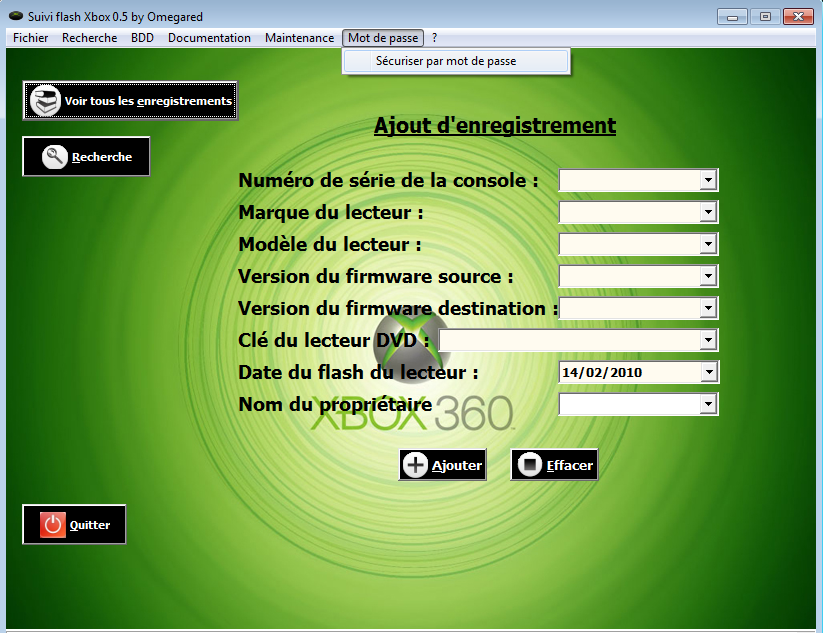Click the red power icon on Quitter
The width and height of the screenshot is (823, 633).
tap(52, 524)
